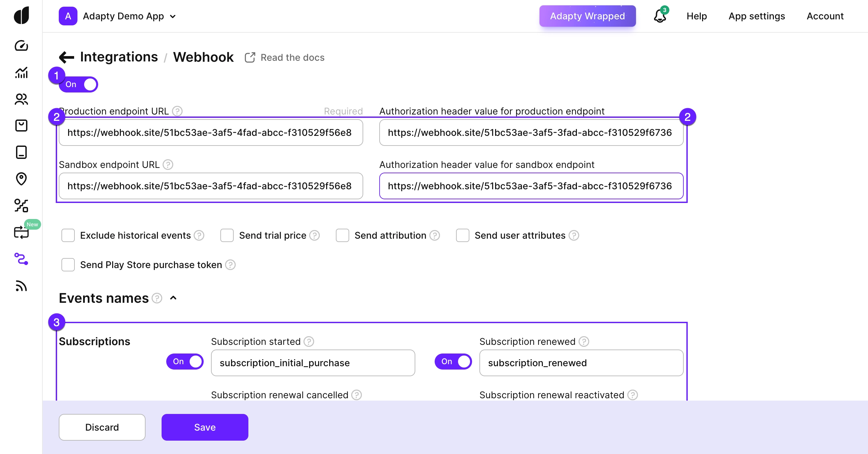868x454 pixels.
Task: Open the Profiles audience section
Action: click(21, 99)
